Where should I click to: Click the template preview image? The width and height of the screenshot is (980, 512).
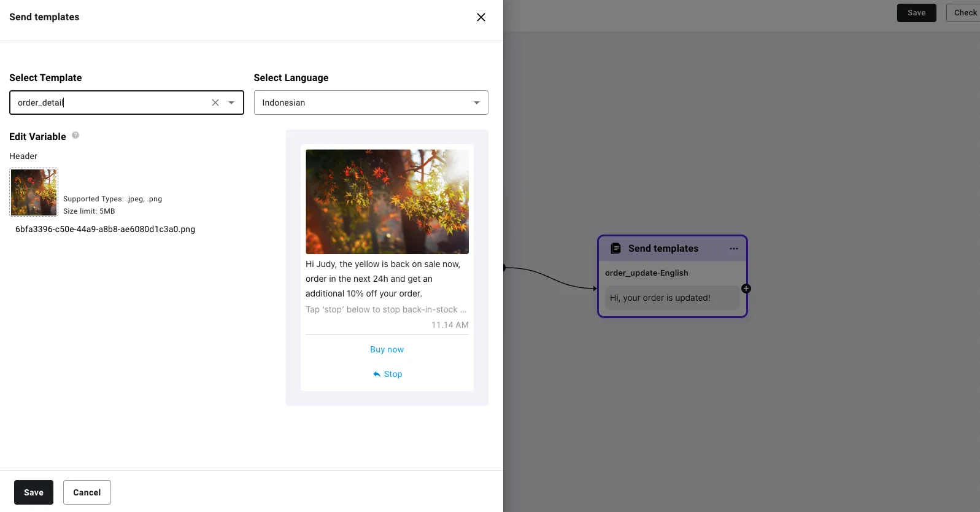click(387, 202)
